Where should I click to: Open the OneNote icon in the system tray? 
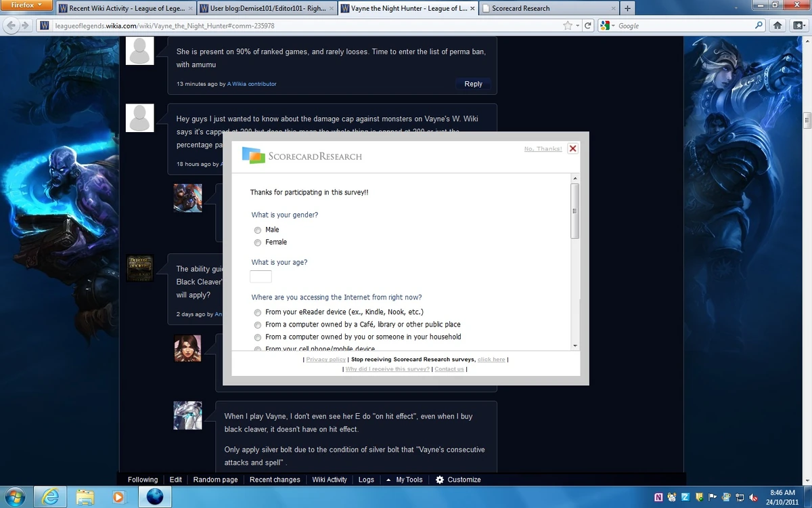click(659, 496)
